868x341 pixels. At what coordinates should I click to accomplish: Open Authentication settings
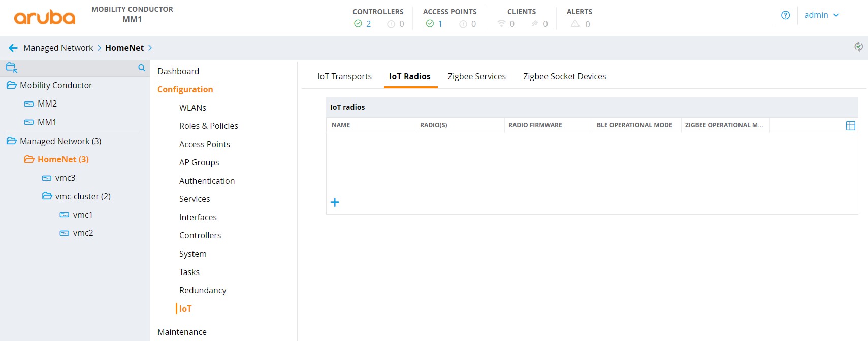[207, 181]
